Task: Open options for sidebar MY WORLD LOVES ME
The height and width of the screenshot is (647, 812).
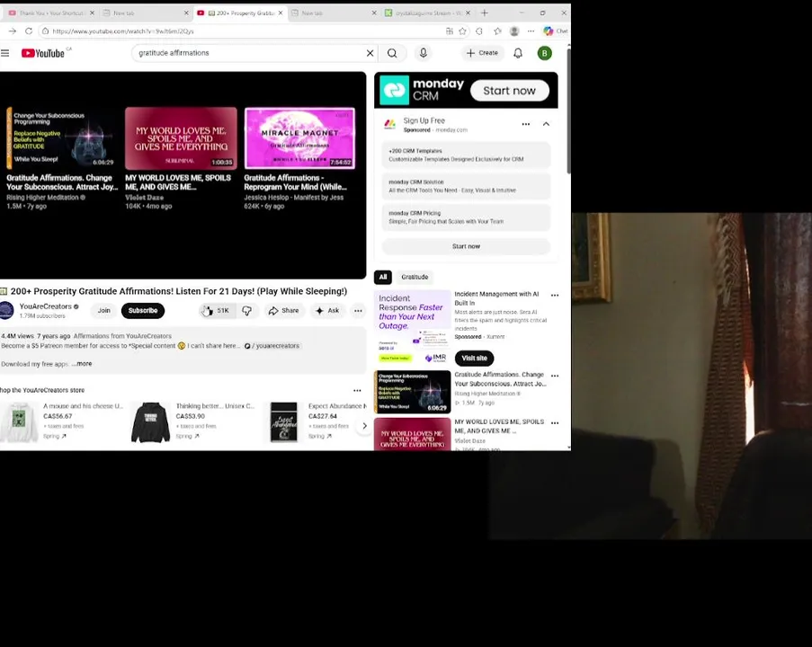Action: (555, 423)
